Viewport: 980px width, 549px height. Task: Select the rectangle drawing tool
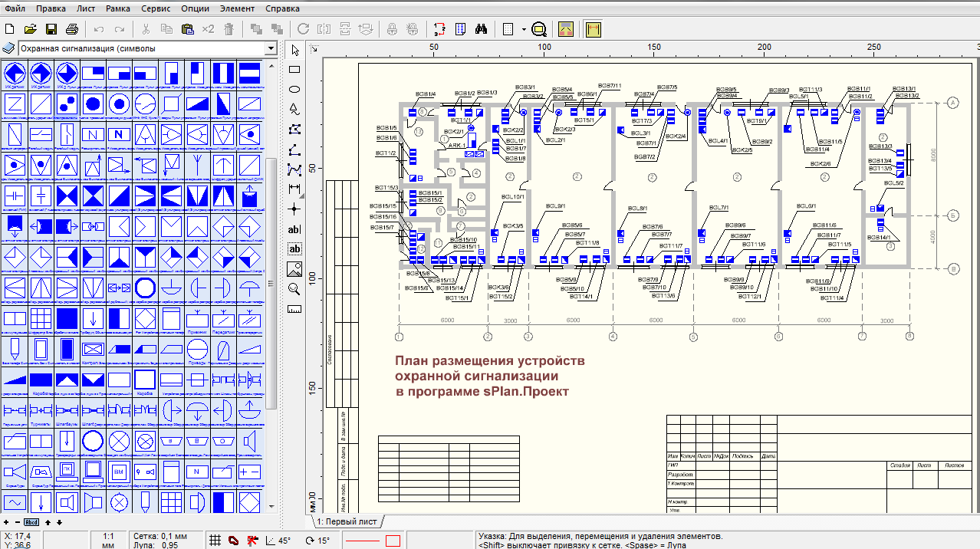294,70
